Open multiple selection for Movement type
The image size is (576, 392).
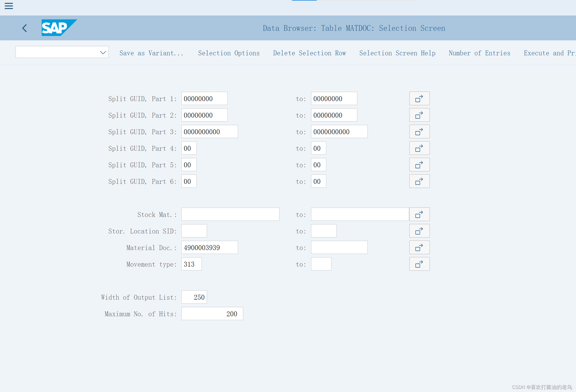click(419, 264)
